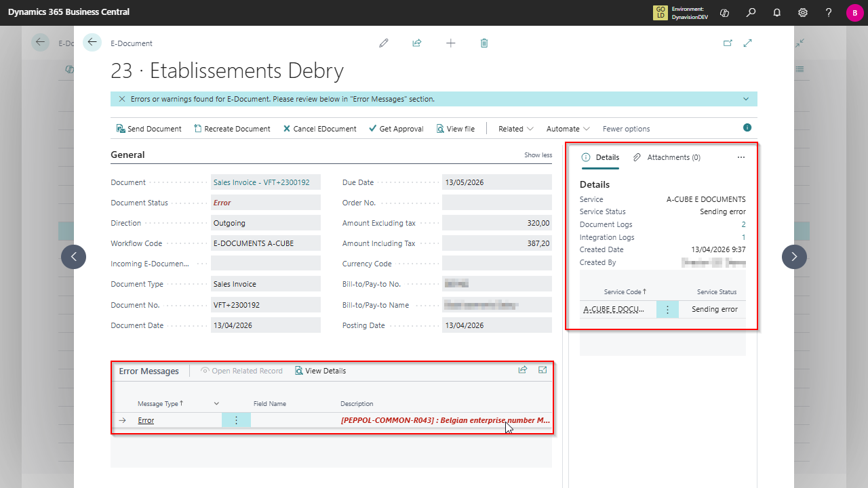The width and height of the screenshot is (868, 488).
Task: Open notifications bell icon
Action: coord(777,12)
